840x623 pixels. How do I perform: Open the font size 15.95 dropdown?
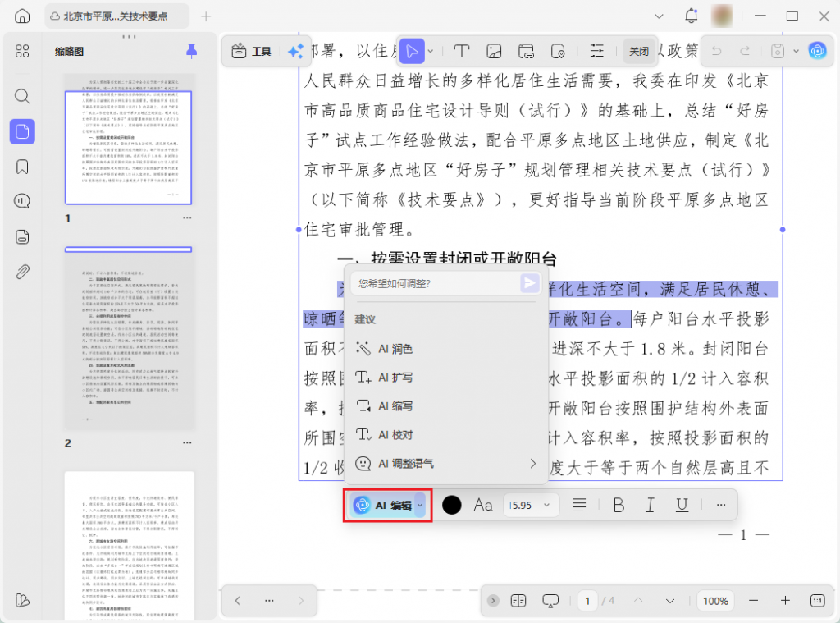coord(531,505)
